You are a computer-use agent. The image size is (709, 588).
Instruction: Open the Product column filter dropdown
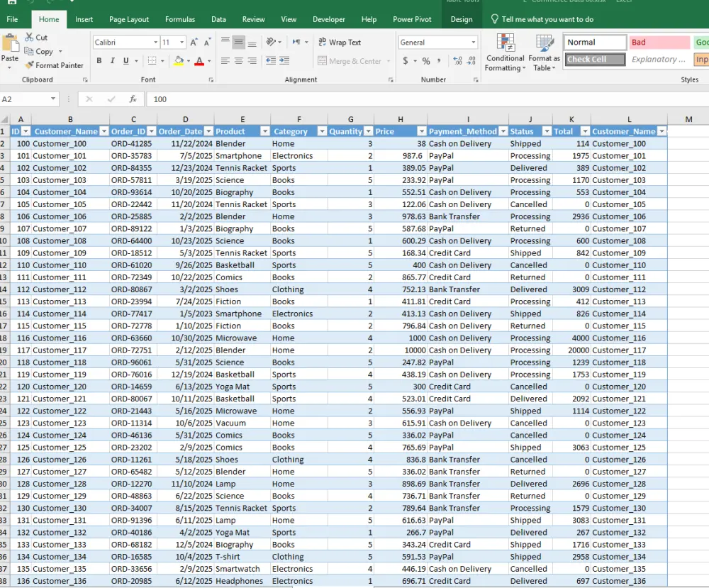265,131
